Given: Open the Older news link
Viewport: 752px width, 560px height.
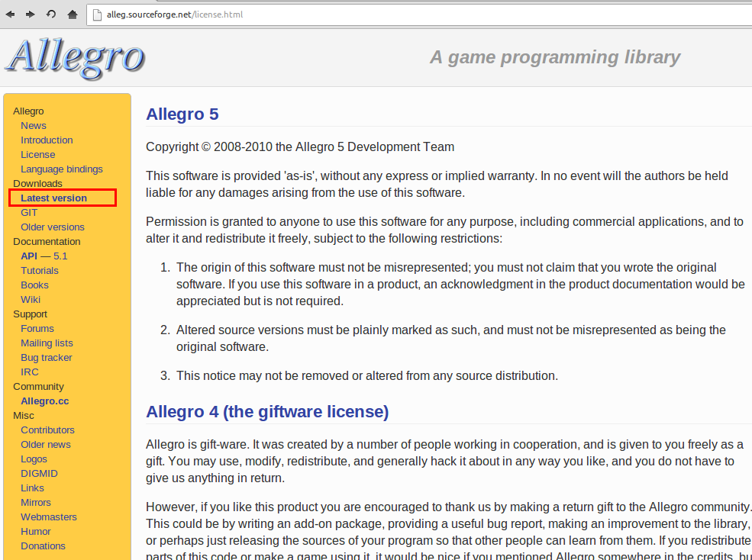Looking at the screenshot, I should tap(46, 444).
